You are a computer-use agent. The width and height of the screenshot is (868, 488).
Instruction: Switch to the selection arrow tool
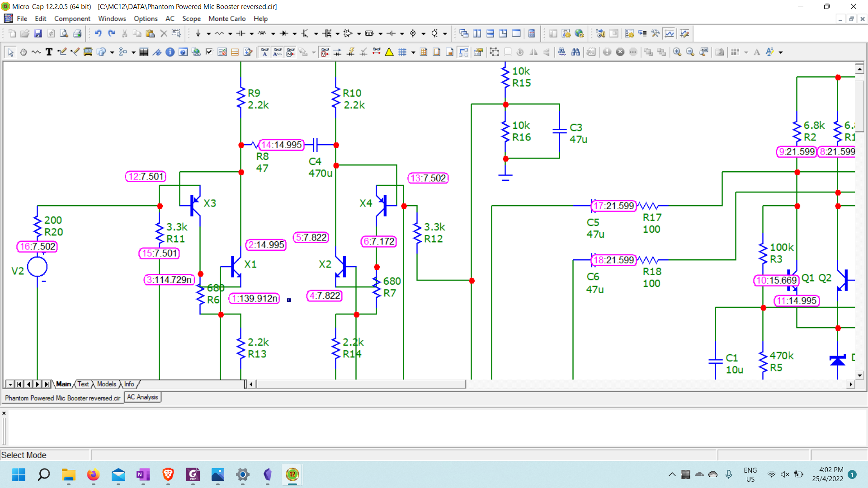click(10, 52)
